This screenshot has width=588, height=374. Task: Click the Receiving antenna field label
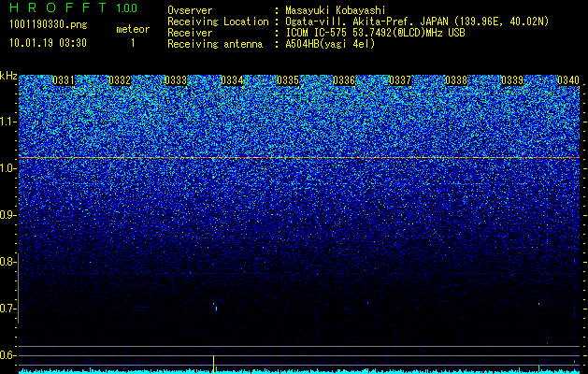click(215, 44)
